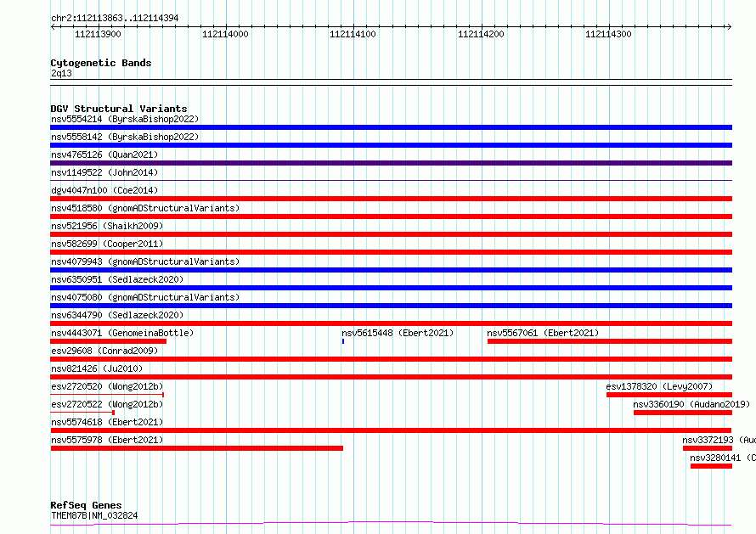Click the purple nsv4765126 variant bar
This screenshot has width=756, height=534.
click(x=391, y=163)
